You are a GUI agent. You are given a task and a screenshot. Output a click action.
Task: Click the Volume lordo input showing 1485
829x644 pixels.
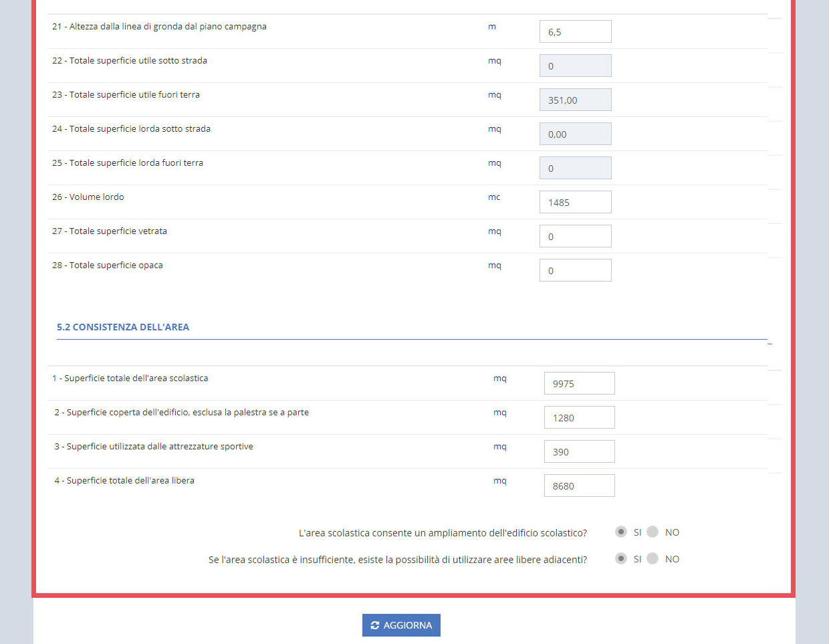575,201
